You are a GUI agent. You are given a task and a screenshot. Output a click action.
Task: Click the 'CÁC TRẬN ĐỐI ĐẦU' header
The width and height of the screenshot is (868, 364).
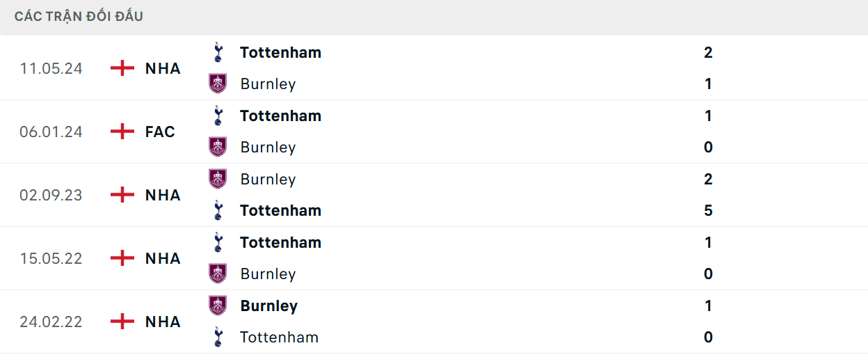click(79, 16)
